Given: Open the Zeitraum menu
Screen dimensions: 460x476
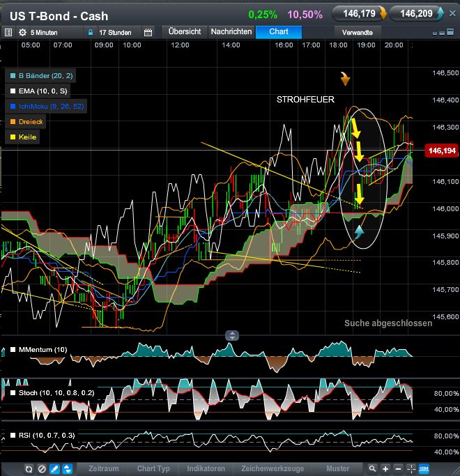Looking at the screenshot, I should click(x=104, y=469).
